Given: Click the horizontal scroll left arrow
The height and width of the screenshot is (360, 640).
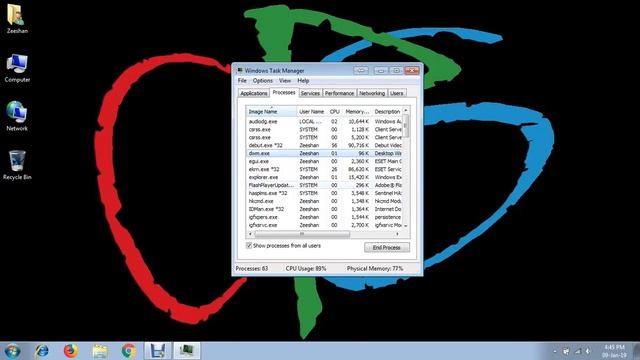Looking at the screenshot, I should (x=250, y=234).
